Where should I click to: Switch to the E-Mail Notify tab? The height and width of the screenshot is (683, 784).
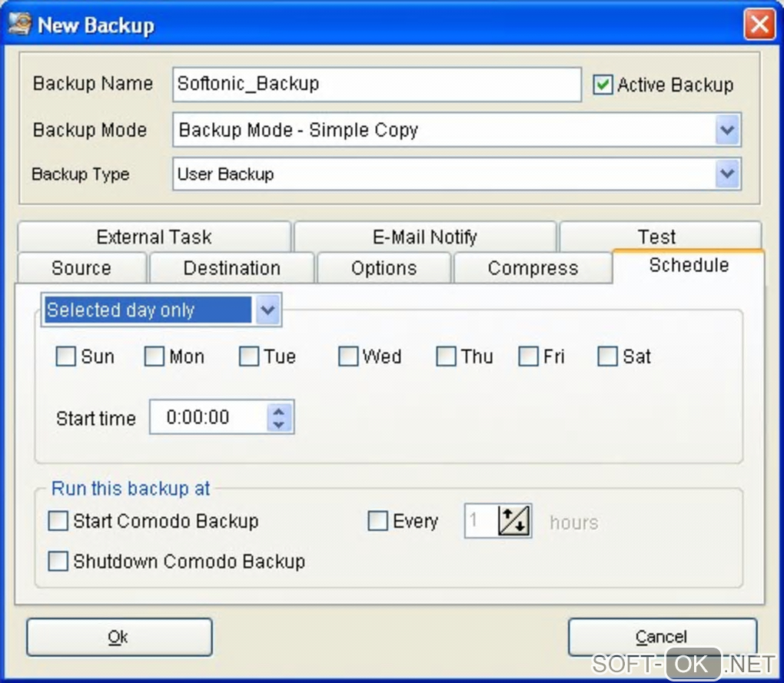click(425, 237)
